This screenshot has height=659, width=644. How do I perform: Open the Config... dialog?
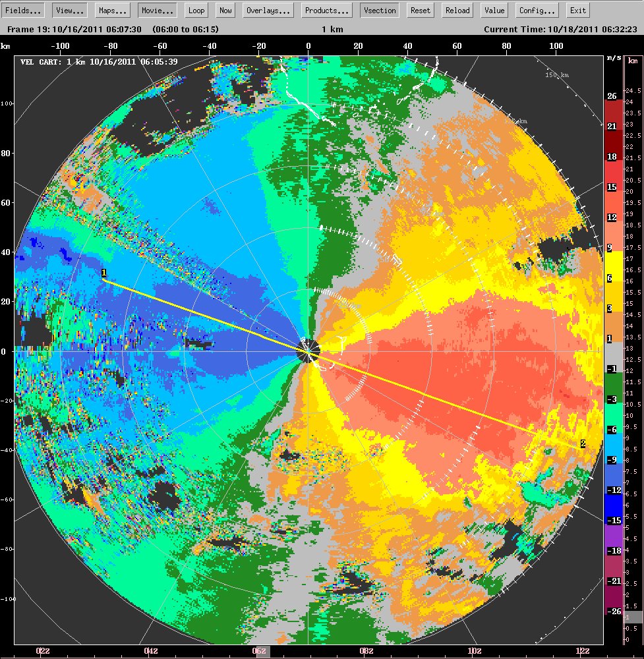(x=537, y=11)
